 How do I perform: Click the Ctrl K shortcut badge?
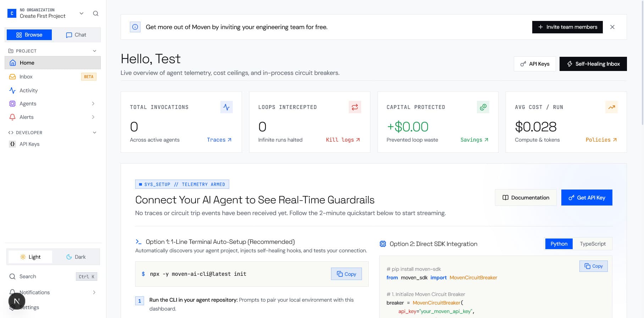click(87, 276)
